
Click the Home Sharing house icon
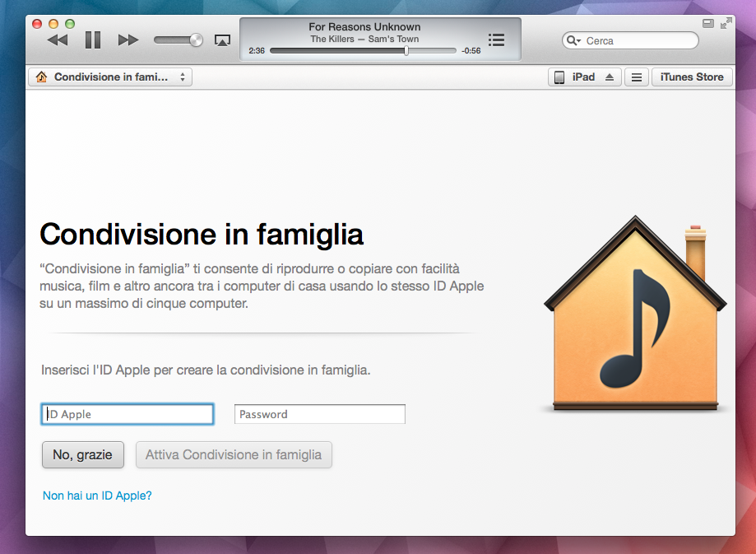point(635,314)
